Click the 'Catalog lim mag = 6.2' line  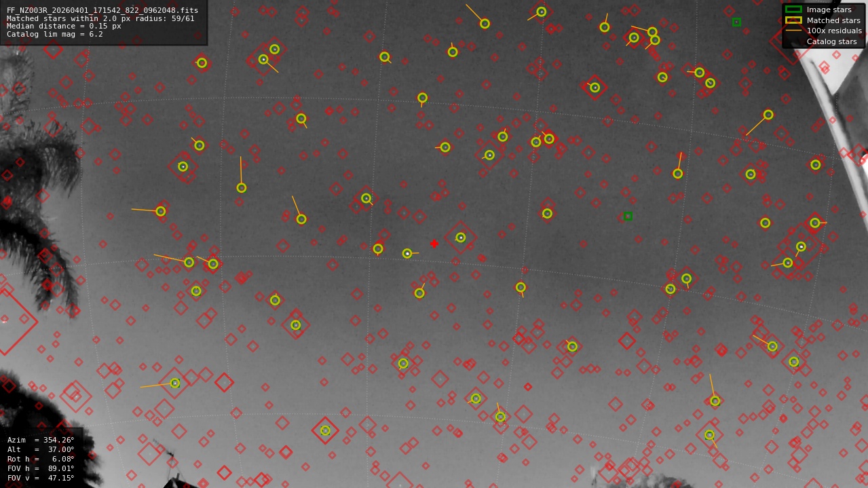[x=55, y=34]
